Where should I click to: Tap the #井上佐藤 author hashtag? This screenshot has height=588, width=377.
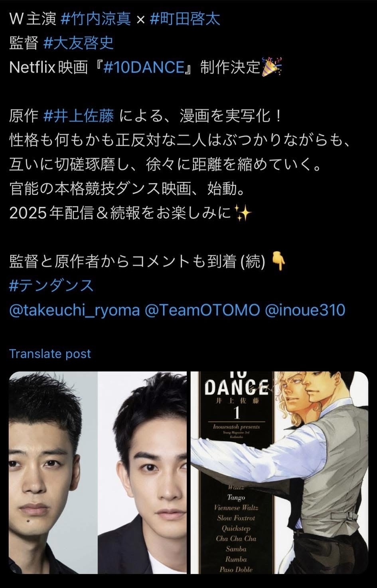click(x=78, y=116)
